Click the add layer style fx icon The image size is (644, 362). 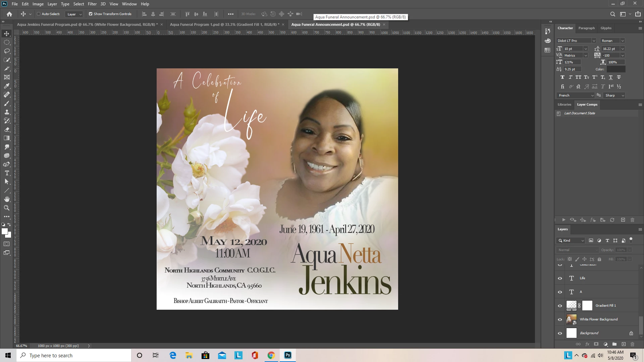coord(587,344)
